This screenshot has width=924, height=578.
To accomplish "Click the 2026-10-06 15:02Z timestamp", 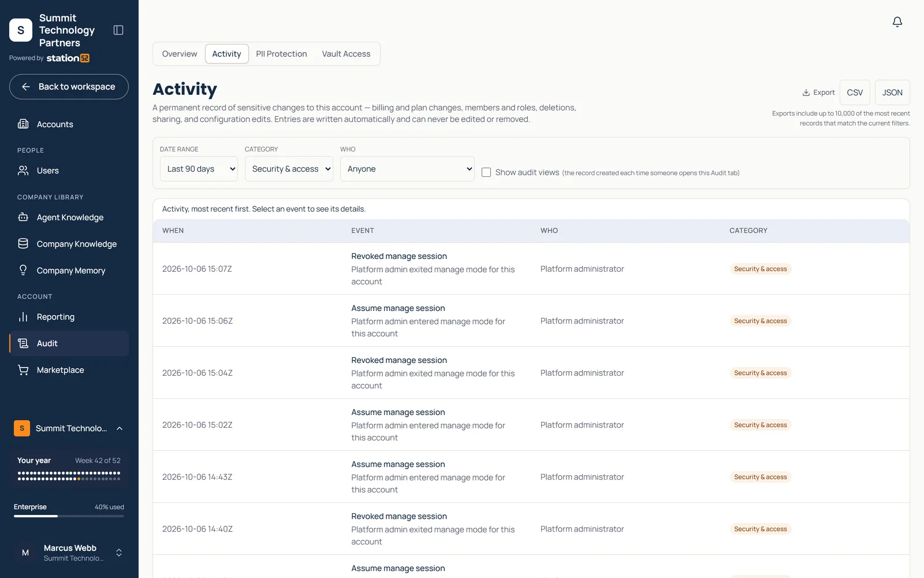I will [x=198, y=425].
